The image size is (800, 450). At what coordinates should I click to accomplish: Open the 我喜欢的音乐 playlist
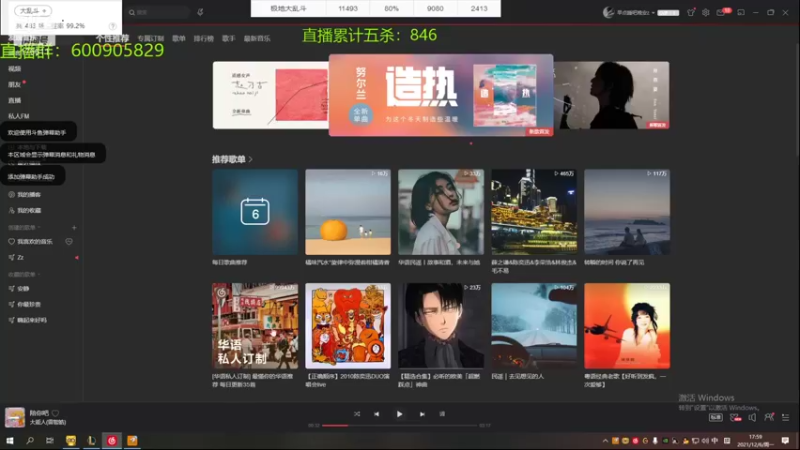coord(31,241)
